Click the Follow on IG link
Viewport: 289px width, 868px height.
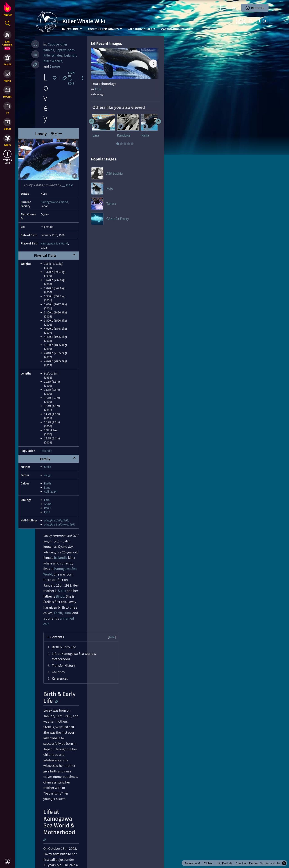tap(192, 863)
